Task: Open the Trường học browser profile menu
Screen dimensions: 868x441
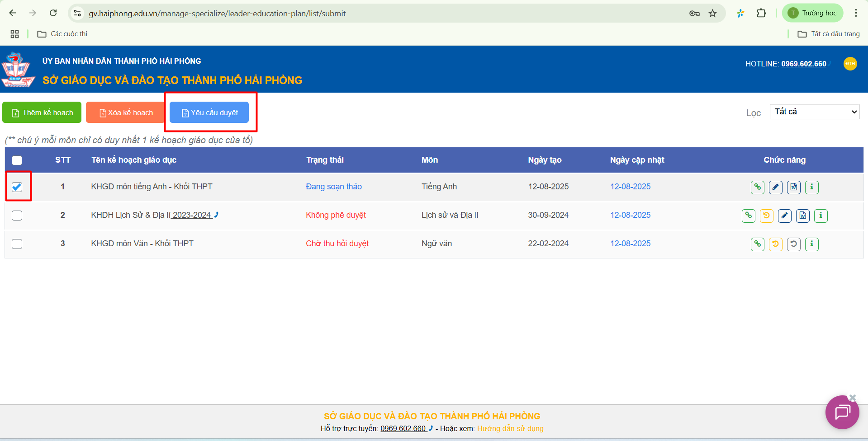Action: [x=812, y=13]
